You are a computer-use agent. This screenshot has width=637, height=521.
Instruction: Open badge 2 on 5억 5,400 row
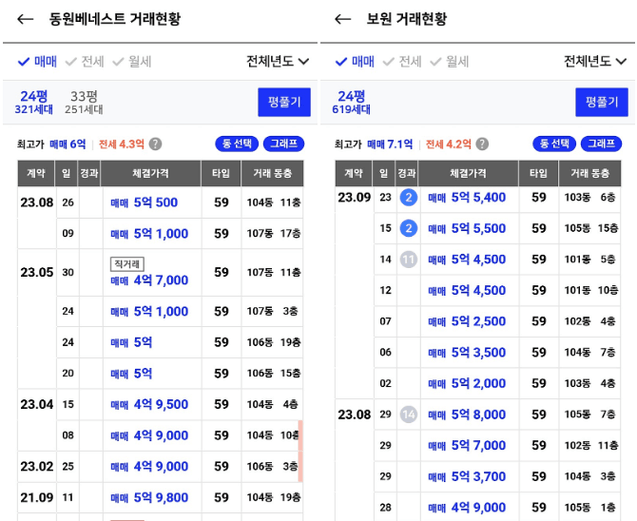(x=408, y=198)
